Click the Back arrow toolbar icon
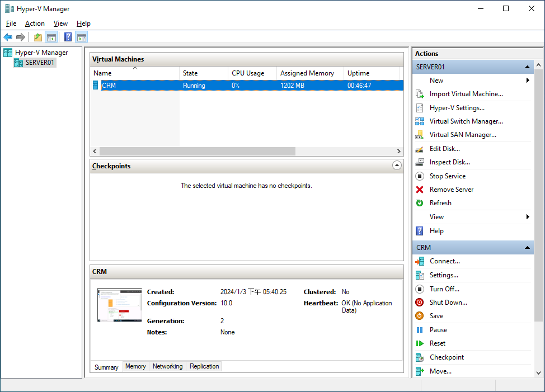This screenshot has width=545, height=392. click(x=8, y=37)
